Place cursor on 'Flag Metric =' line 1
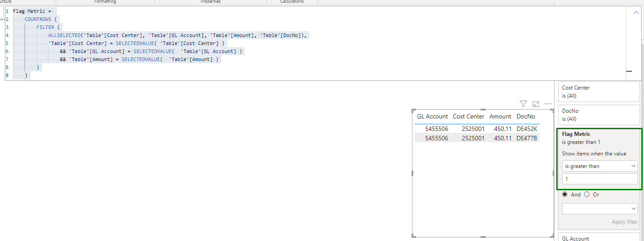Viewport: 644px width, 241px height. click(x=32, y=11)
